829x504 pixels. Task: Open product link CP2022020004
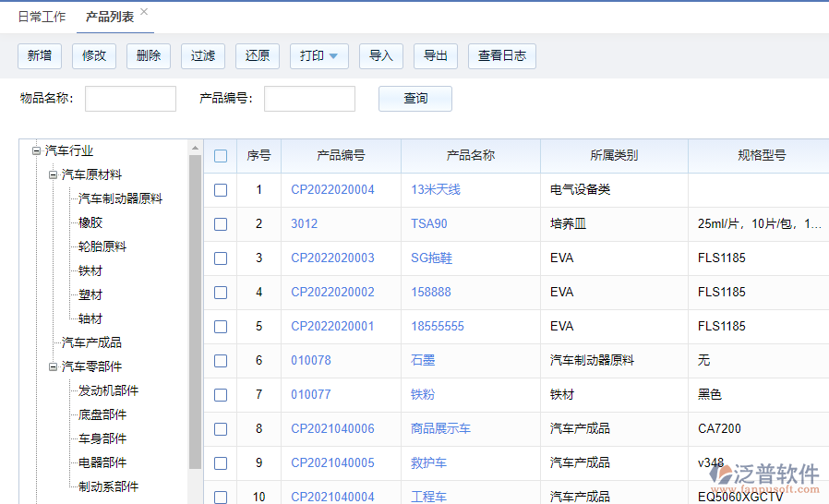click(332, 190)
